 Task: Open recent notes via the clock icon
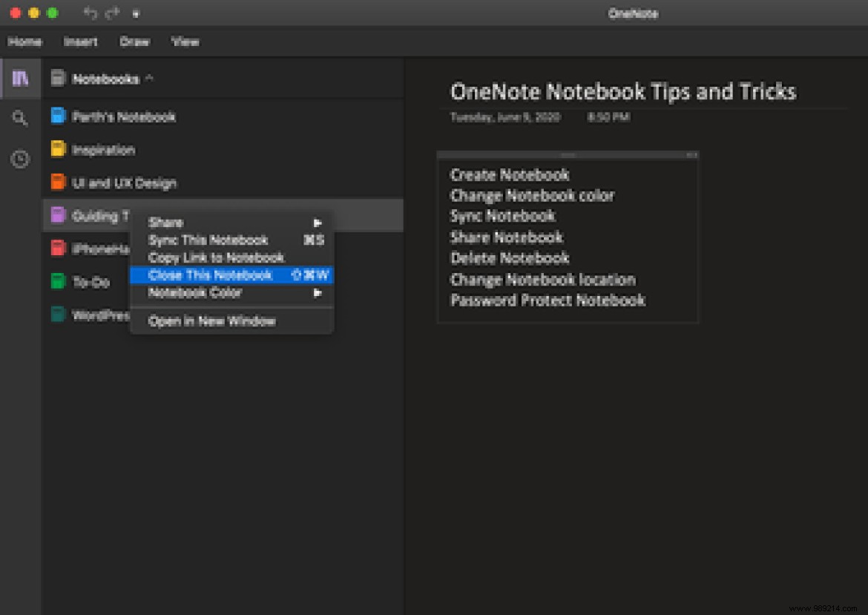point(20,158)
